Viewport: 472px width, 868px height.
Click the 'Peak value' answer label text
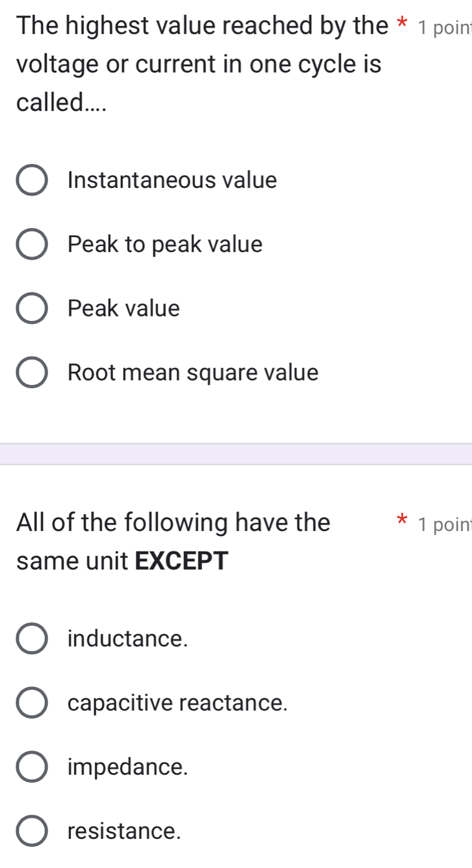click(x=124, y=309)
